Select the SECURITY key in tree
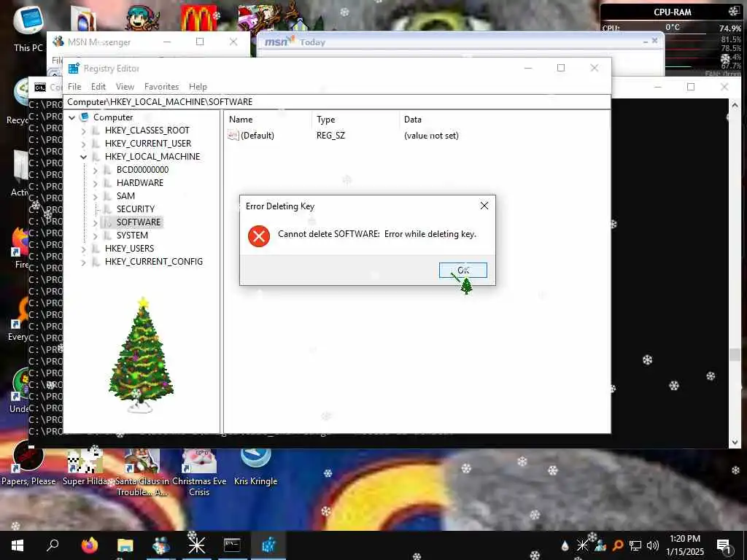The image size is (747, 560). 135,209
